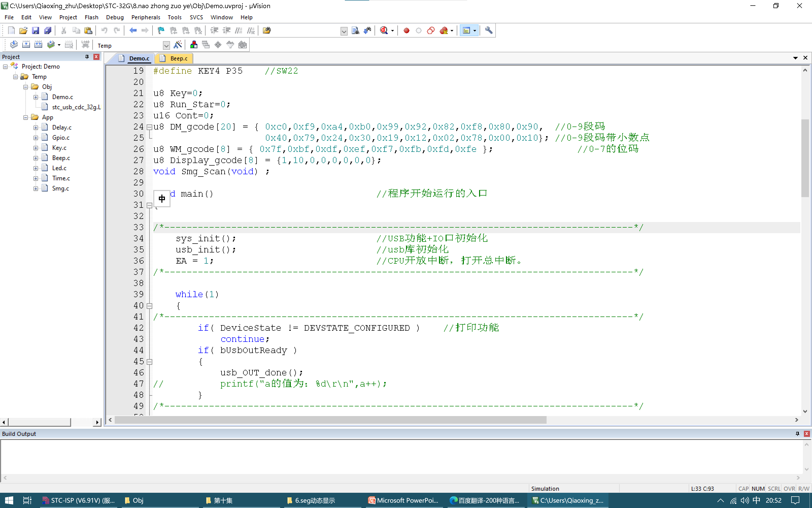Open the Flash menu
812x508 pixels.
click(x=91, y=17)
